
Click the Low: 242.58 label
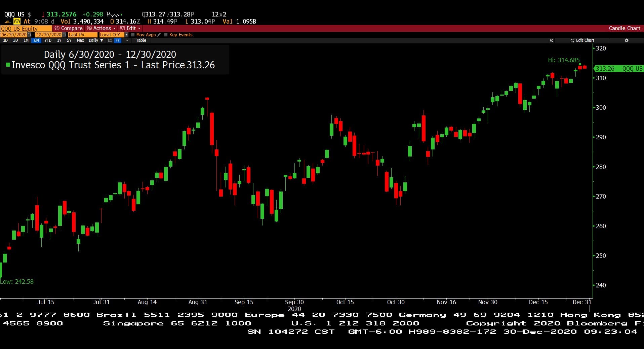(17, 282)
